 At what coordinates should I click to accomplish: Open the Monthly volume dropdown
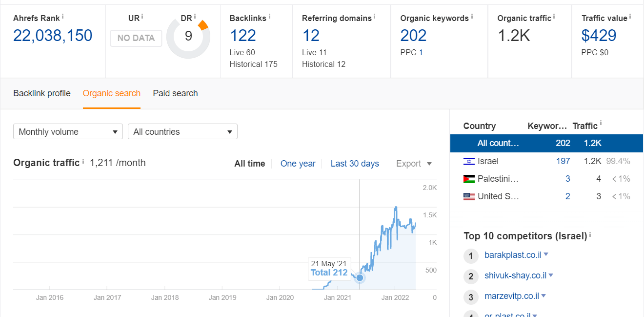pyautogui.click(x=68, y=132)
